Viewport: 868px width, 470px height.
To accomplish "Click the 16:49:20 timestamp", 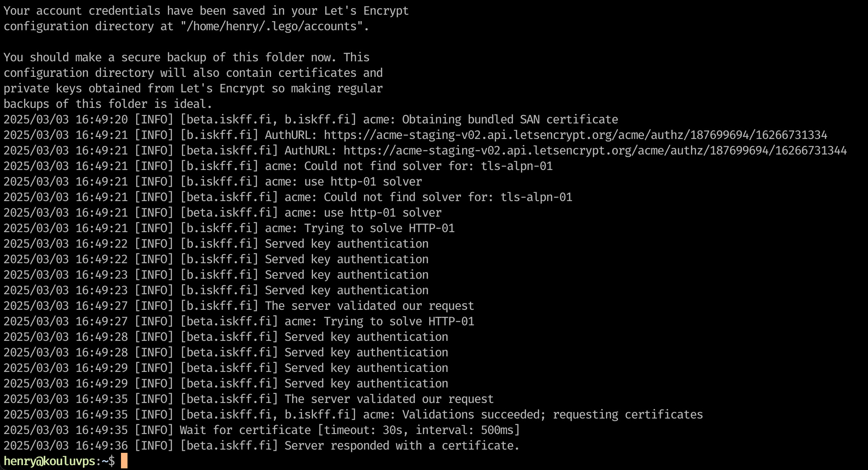I will tap(101, 119).
